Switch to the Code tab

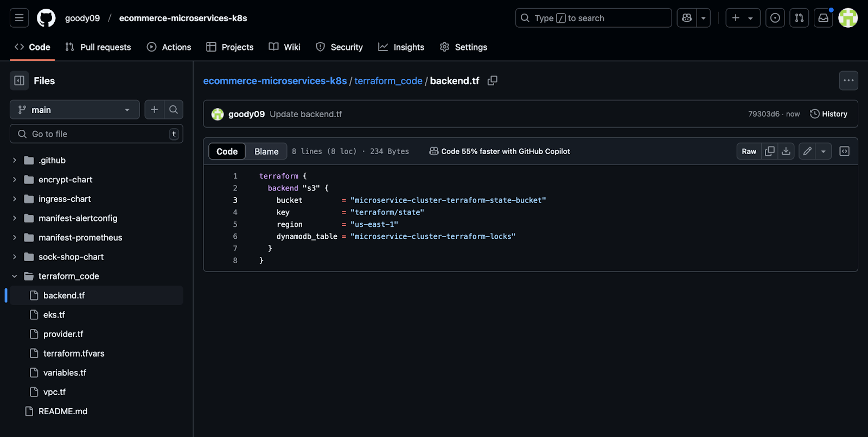click(33, 47)
